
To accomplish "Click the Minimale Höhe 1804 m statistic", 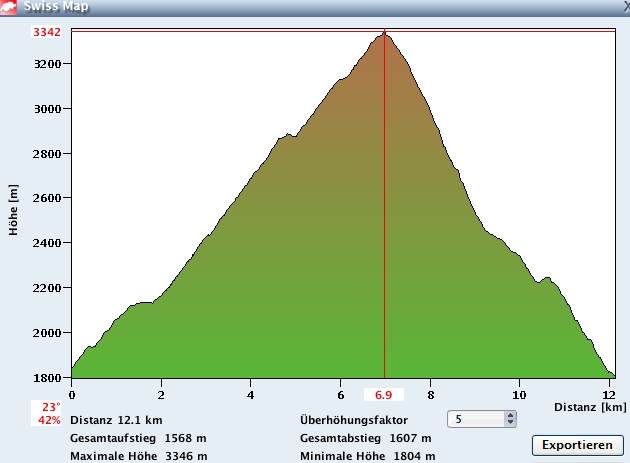I will point(367,456).
